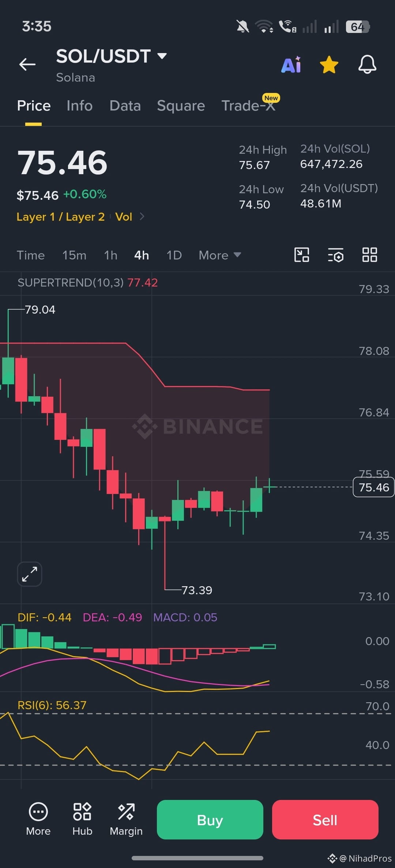The width and height of the screenshot is (395, 868).
Task: Switch to the Info tab
Action: click(x=79, y=106)
